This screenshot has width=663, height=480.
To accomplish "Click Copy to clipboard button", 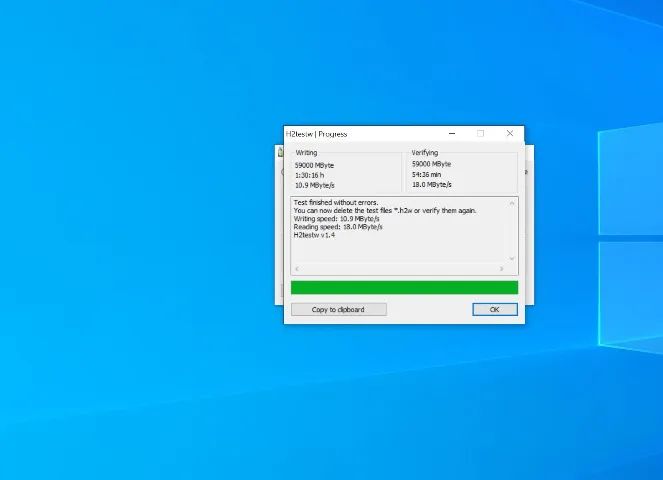I will [x=339, y=310].
